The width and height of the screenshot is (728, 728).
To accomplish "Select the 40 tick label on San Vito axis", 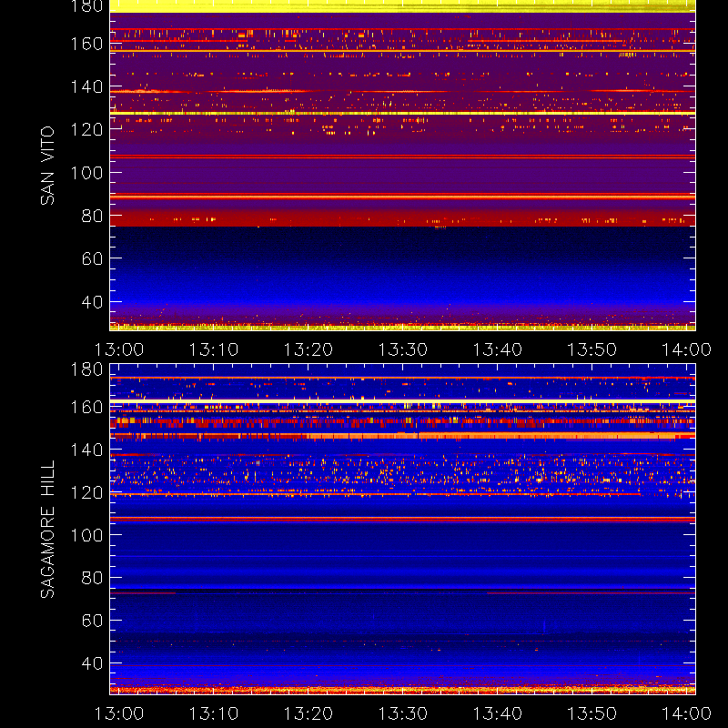I will [92, 302].
